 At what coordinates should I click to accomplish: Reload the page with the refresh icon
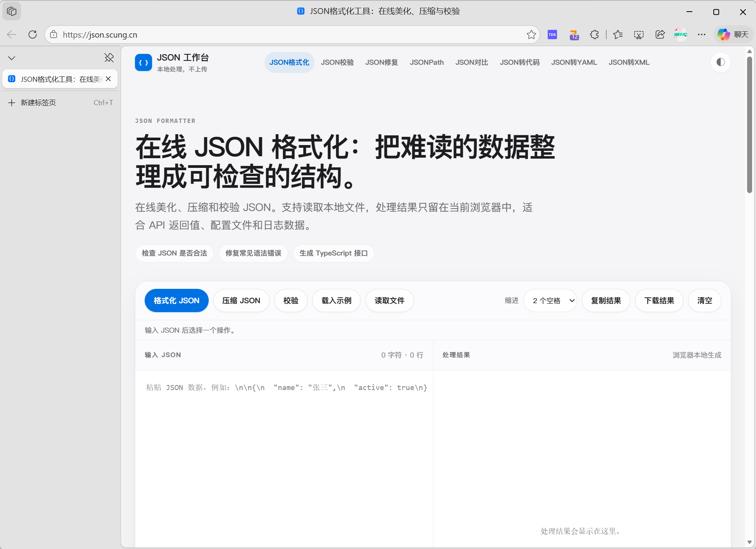[x=33, y=35]
